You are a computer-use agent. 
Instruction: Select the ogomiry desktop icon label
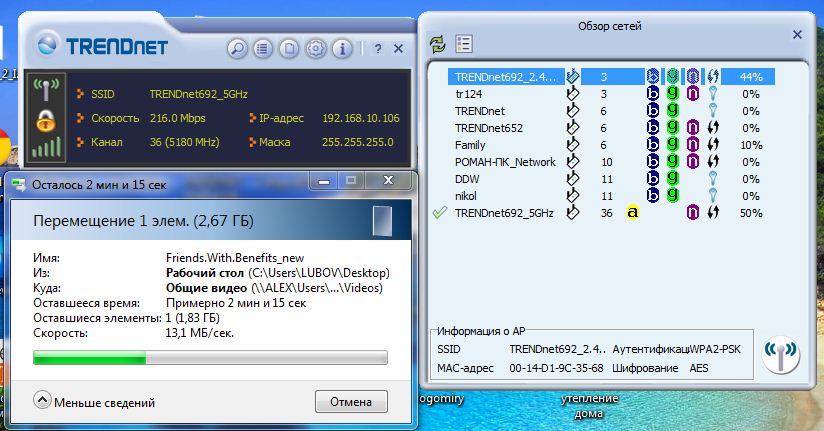pos(442,398)
